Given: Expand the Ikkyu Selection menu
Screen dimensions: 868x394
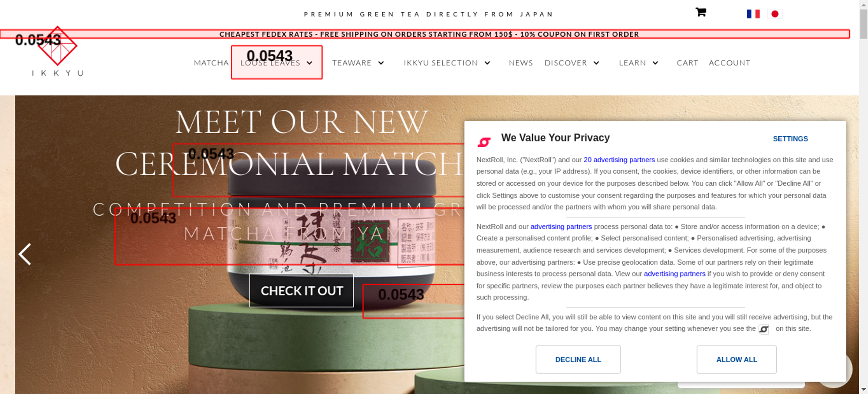Looking at the screenshot, I should click(447, 63).
